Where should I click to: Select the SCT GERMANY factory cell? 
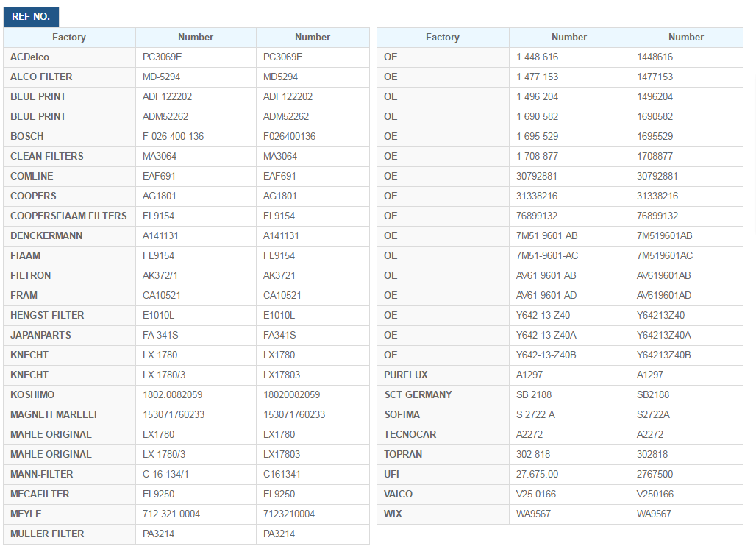click(443, 394)
